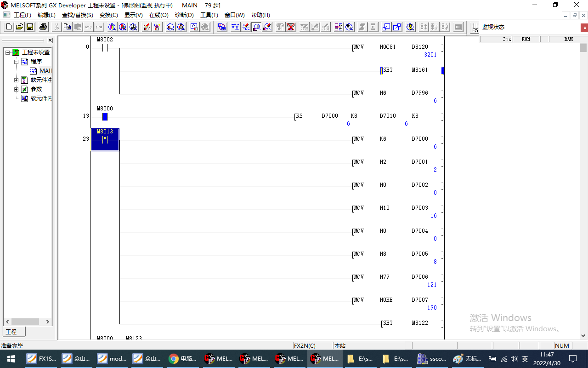
Task: Open the 诊断(D) menu
Action: [x=184, y=15]
